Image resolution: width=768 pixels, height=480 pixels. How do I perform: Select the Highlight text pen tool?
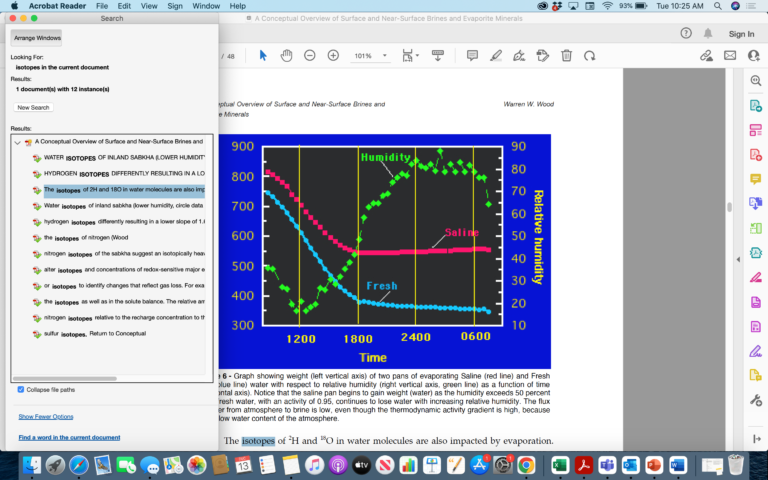[x=496, y=56]
